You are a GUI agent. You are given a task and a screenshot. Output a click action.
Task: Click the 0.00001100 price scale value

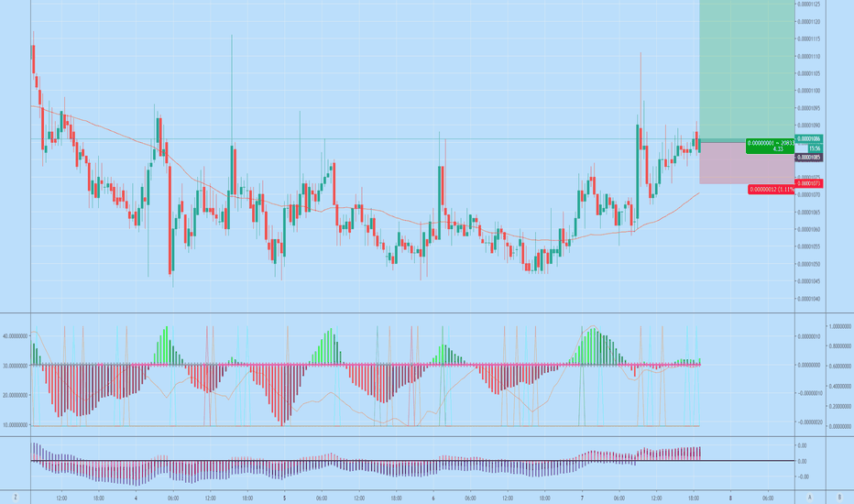809,91
